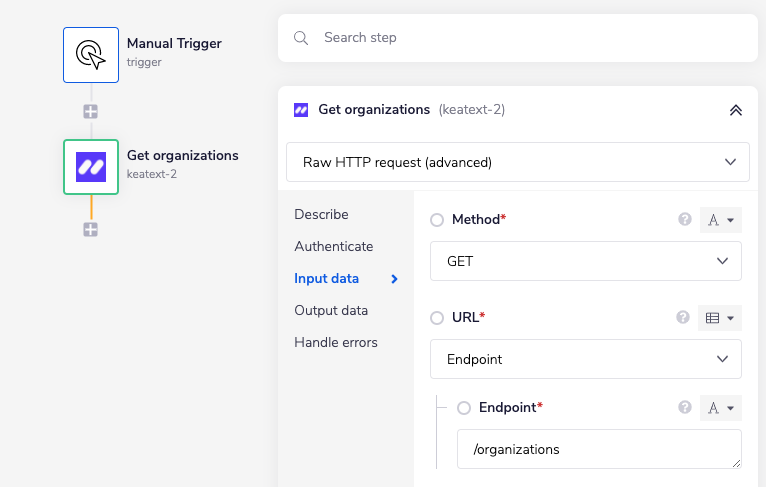Add step via plus below Get organizations
The image size is (766, 487).
(91, 229)
